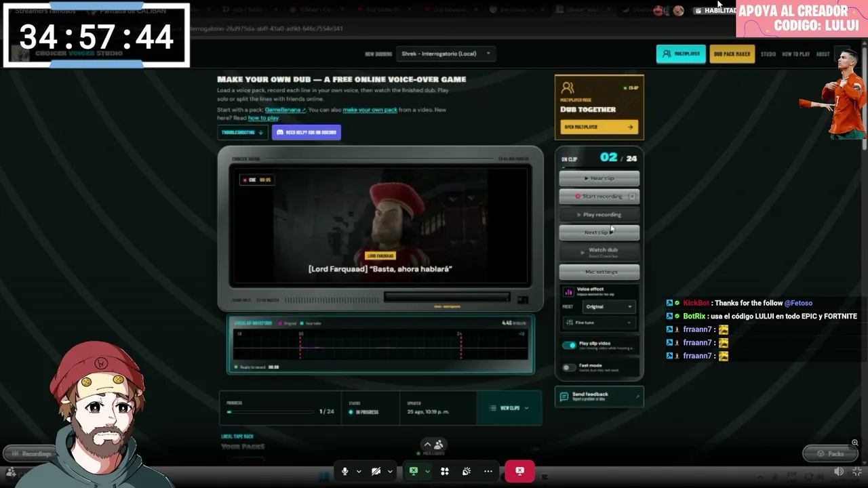Click the BotRix username in chat
The image size is (868, 488).
(694, 317)
